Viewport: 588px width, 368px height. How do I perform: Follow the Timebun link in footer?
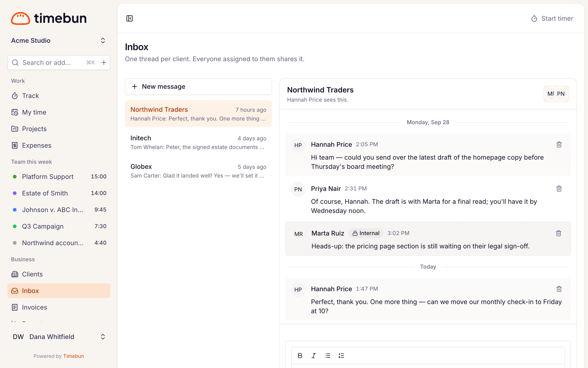73,356
